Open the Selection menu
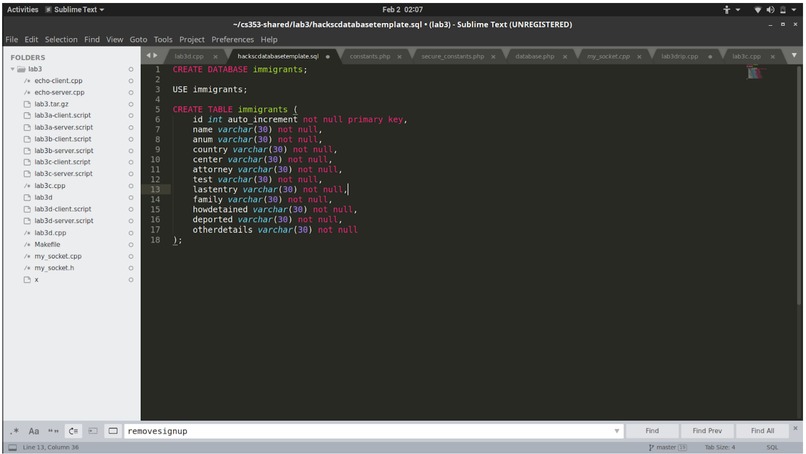The height and width of the screenshot is (454, 806). coord(61,40)
